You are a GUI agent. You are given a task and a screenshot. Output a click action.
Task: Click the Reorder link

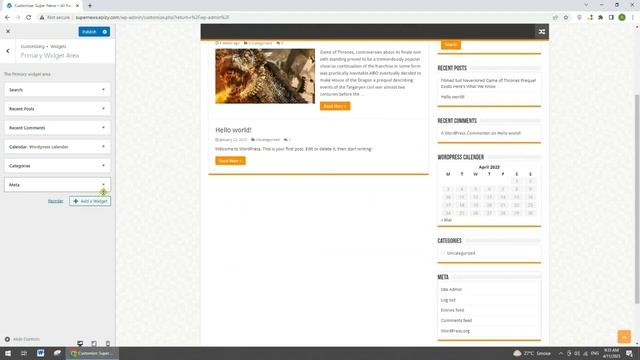point(56,201)
